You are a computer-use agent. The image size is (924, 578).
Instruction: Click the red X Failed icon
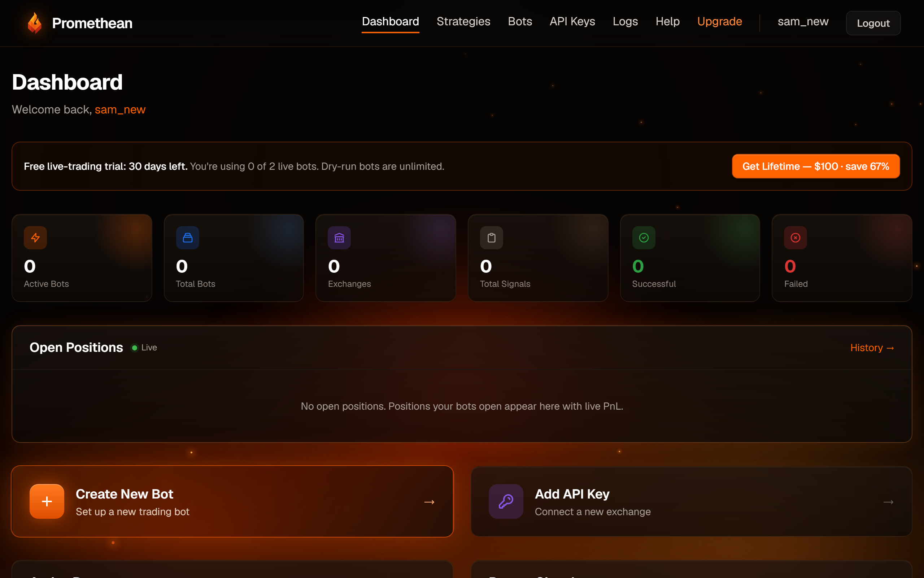coord(796,238)
